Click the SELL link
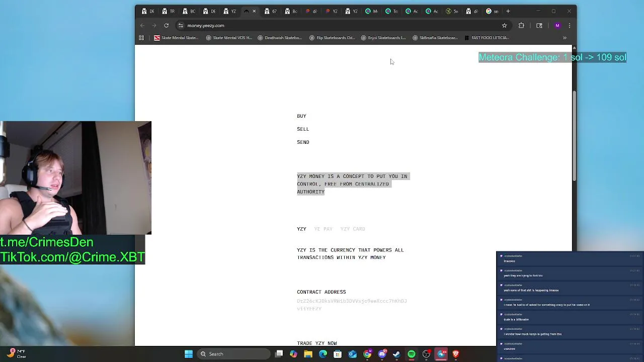 point(303,129)
